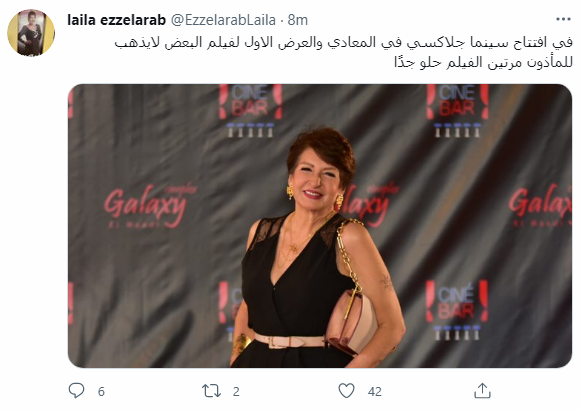
Task: Click the first line of the Arabic tweet text
Action: [343, 43]
